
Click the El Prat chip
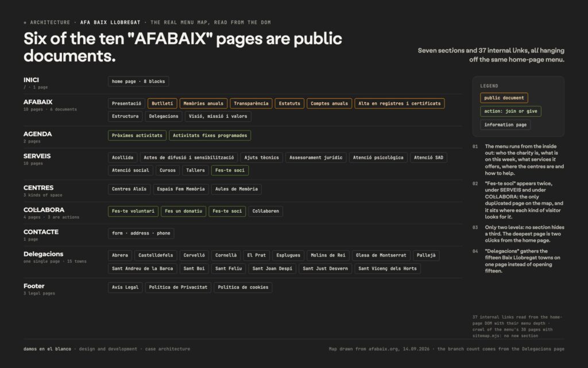(x=257, y=256)
